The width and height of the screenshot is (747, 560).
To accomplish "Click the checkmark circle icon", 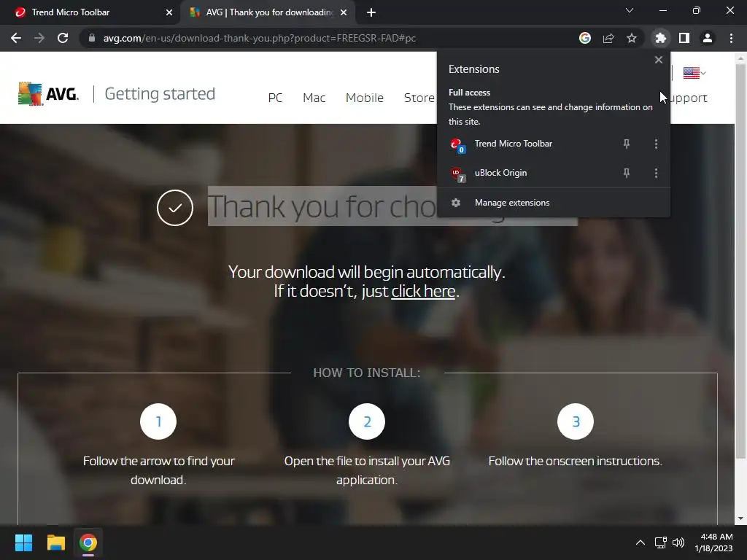I will (175, 208).
